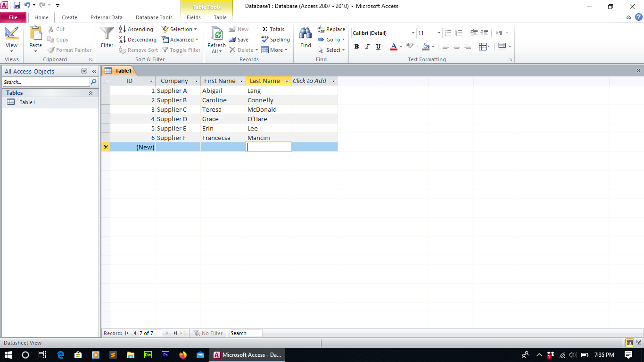Switch to the Create tab
Viewport: 644px width, 362px height.
tap(69, 17)
